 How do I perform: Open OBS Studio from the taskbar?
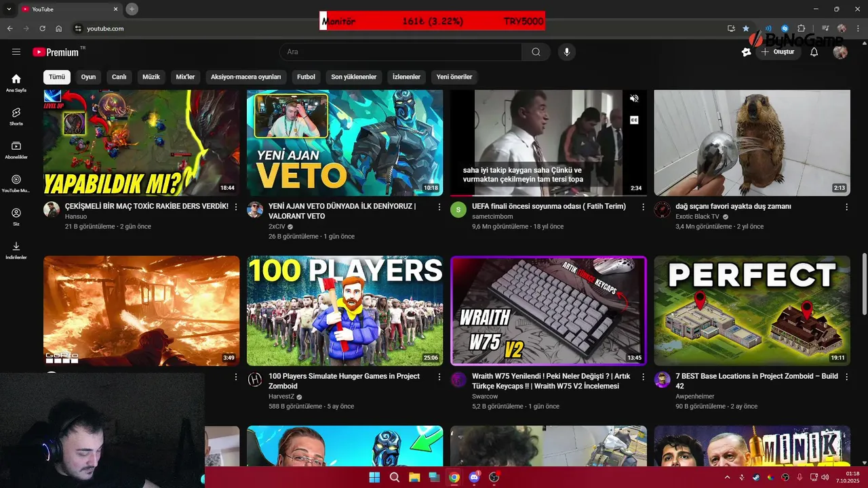494,477
